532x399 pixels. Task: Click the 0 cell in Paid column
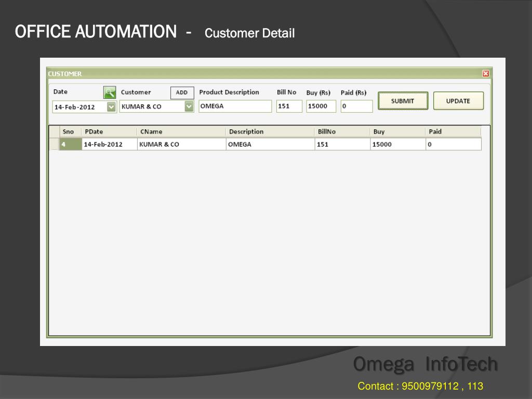[454, 144]
